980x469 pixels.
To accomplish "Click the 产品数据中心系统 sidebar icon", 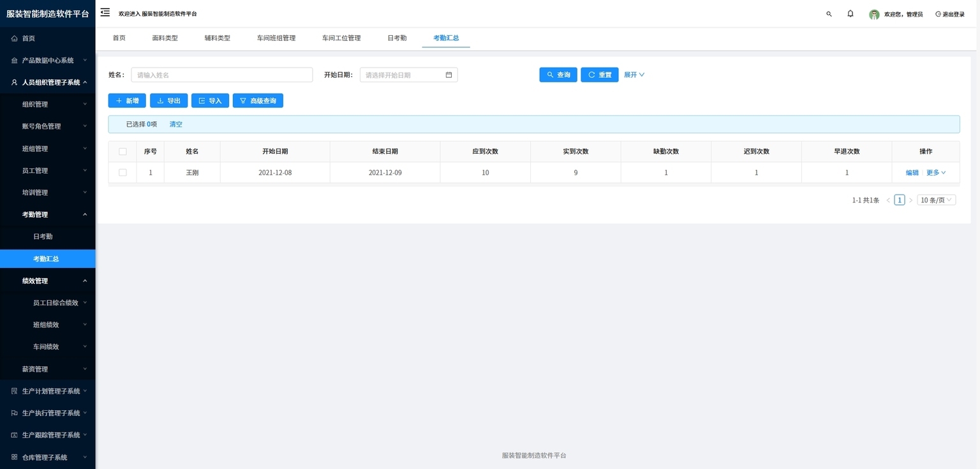I will (x=14, y=60).
